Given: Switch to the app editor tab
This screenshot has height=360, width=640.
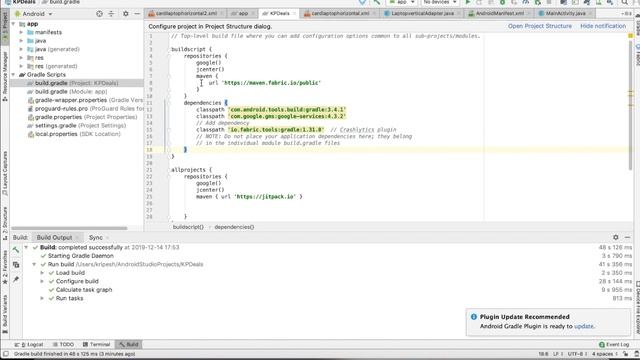Looking at the screenshot, I should pyautogui.click(x=242, y=13).
